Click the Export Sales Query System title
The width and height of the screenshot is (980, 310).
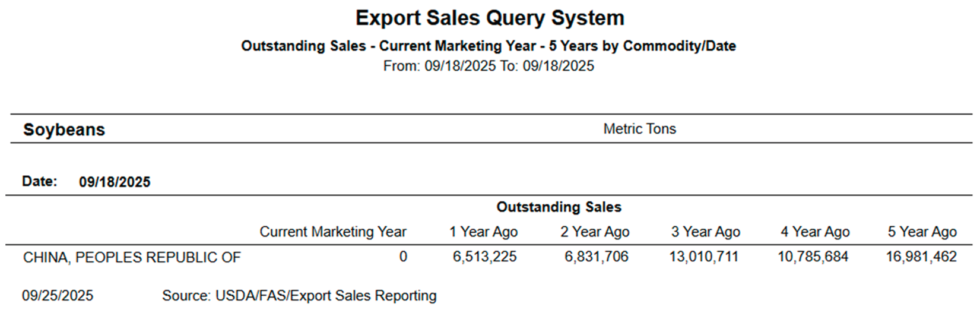490,18
